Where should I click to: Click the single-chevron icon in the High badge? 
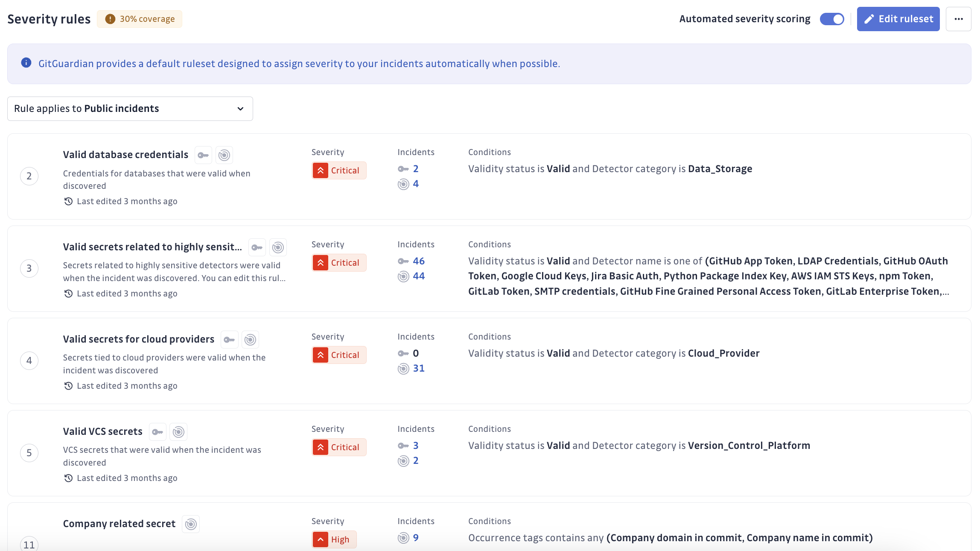321,539
